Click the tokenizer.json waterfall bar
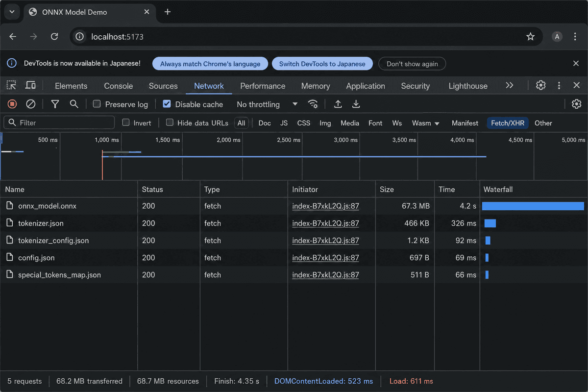Screen dimensions: 588x392 [x=490, y=223]
